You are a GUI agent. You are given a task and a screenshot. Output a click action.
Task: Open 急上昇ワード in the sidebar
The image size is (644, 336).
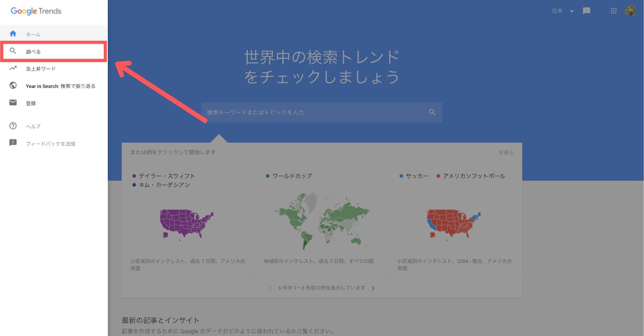(54, 68)
